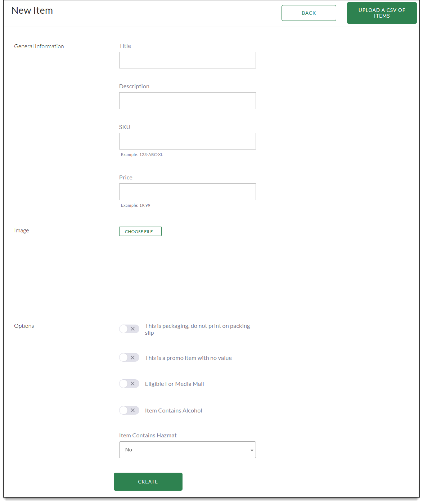Select the Price input field
Image resolution: width=423 pixels, height=504 pixels.
187,192
